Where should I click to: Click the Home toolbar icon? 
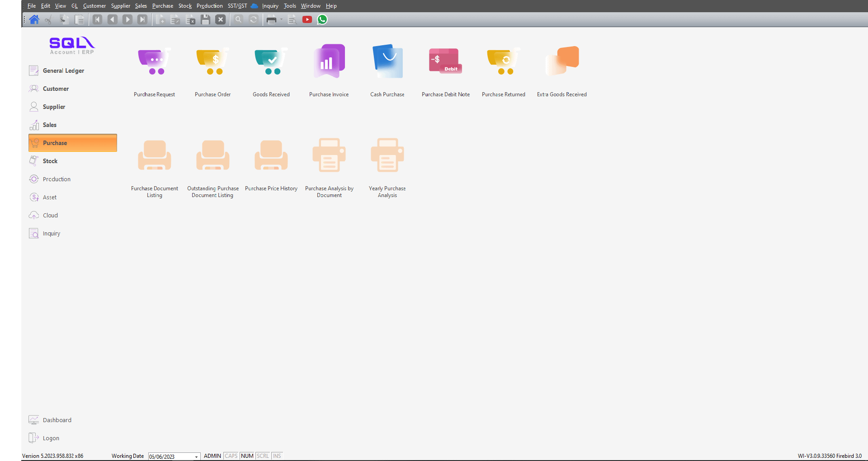pyautogui.click(x=34, y=19)
